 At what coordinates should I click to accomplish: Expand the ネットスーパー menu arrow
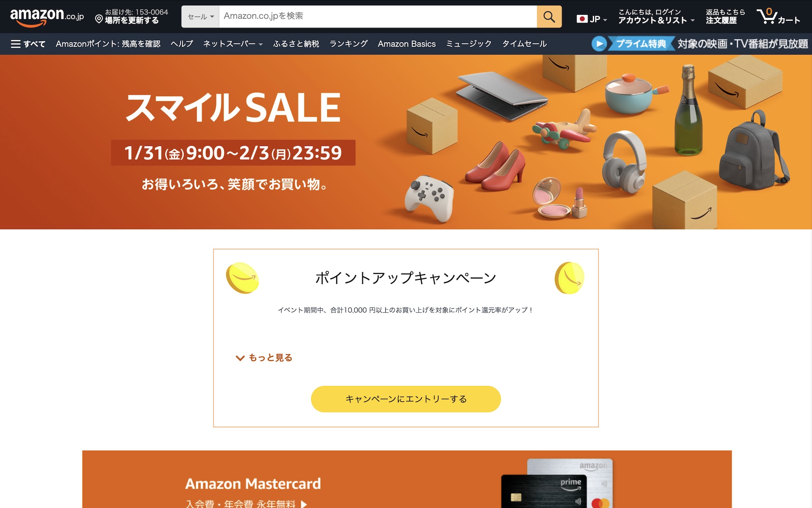pyautogui.click(x=261, y=44)
